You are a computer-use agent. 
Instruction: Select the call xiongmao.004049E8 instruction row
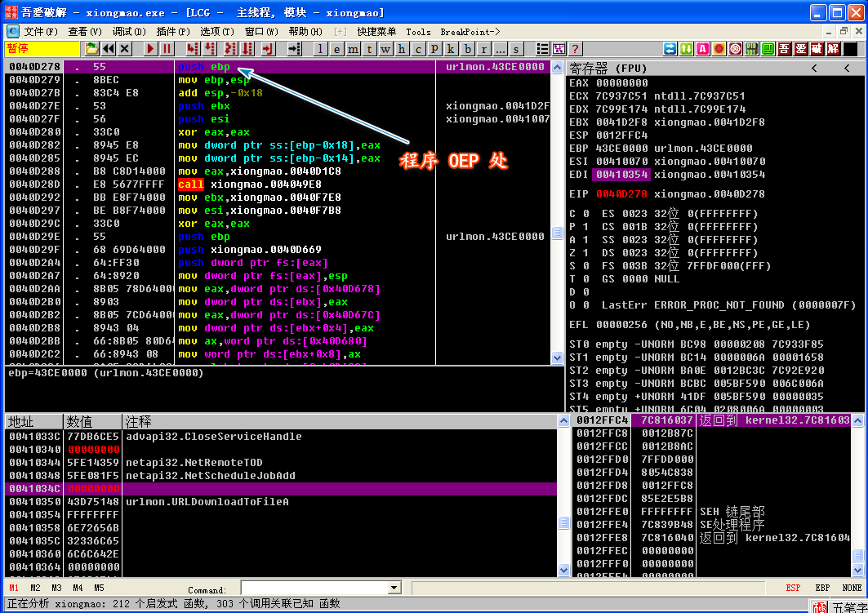(x=278, y=184)
